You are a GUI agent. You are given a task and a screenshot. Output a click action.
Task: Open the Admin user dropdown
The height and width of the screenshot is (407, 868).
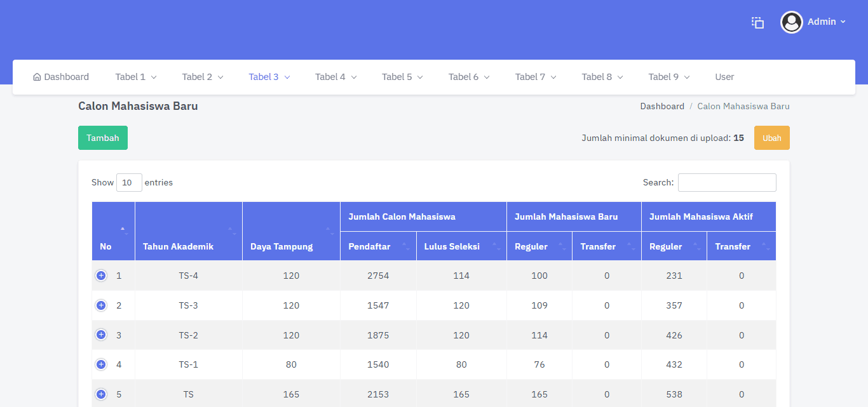pyautogui.click(x=827, y=22)
